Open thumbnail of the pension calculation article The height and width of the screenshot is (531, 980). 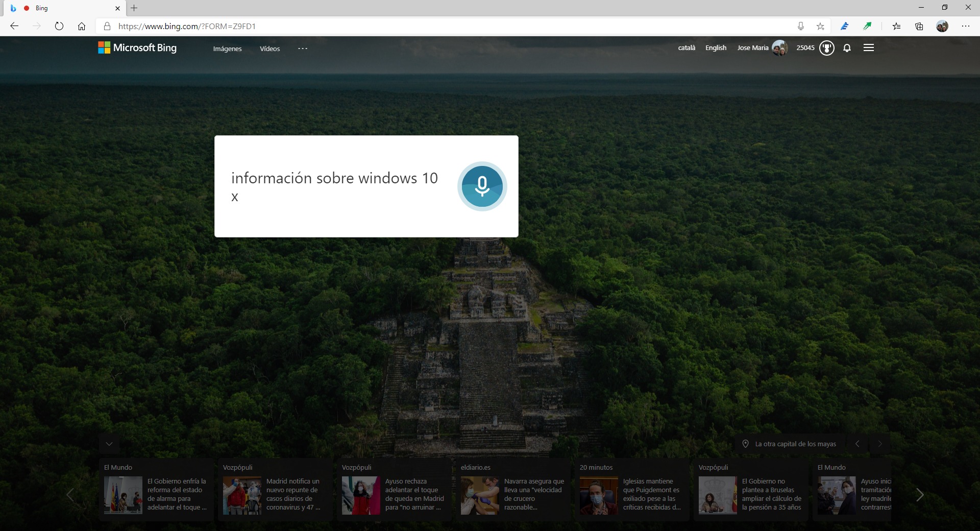point(718,495)
